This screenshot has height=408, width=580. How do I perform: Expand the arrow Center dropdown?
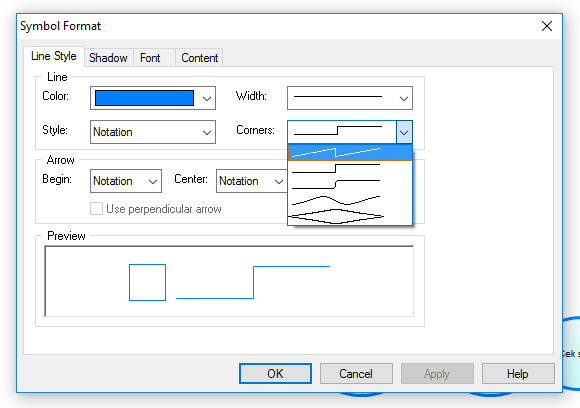point(252,181)
